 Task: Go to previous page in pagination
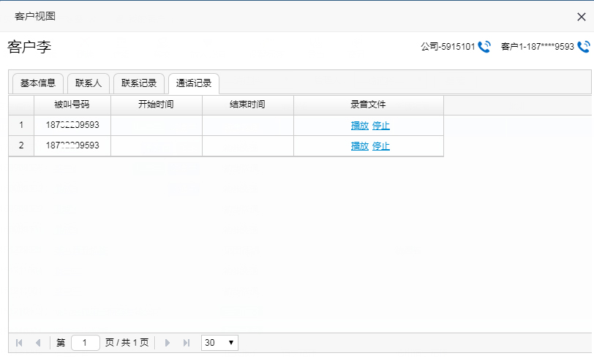(37, 343)
